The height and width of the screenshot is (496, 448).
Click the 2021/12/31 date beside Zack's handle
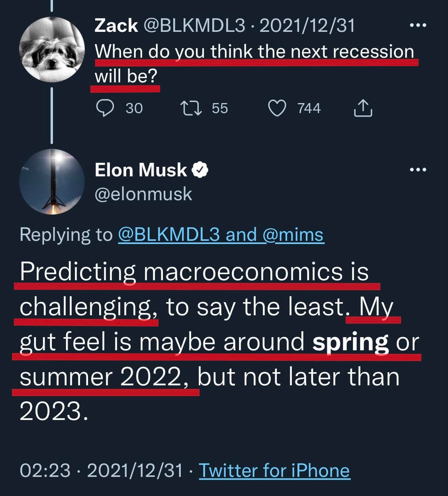307,26
